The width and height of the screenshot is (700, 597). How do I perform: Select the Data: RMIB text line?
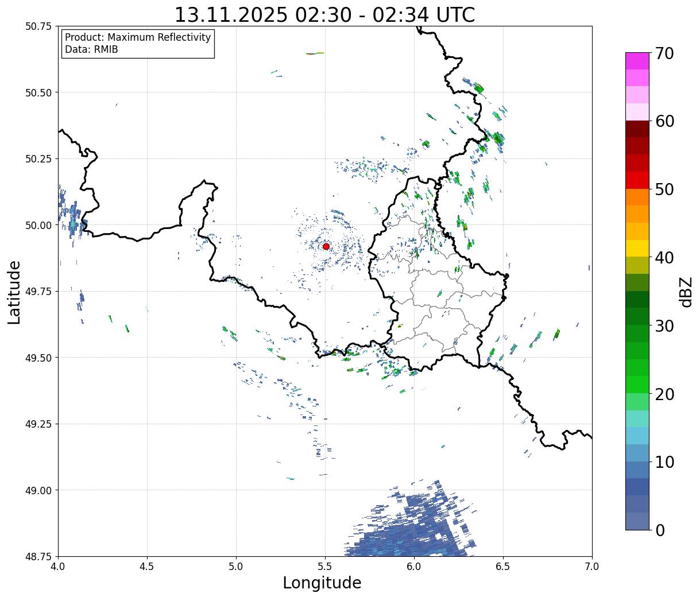91,50
